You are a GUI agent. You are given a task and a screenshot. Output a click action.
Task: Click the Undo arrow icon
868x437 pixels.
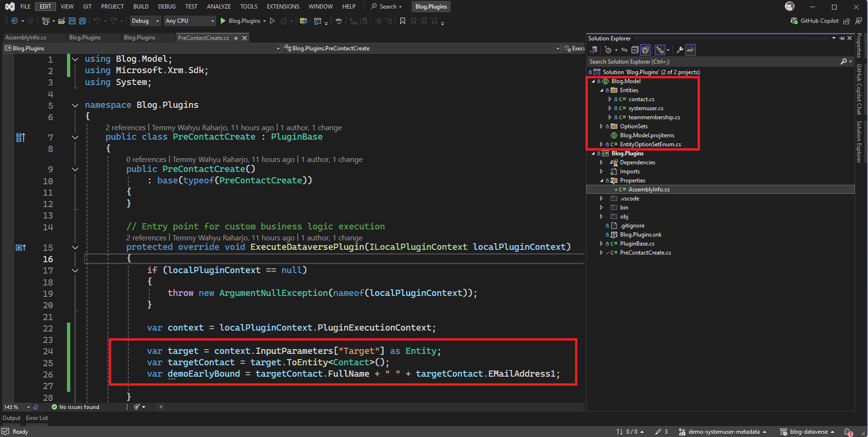[x=97, y=21]
